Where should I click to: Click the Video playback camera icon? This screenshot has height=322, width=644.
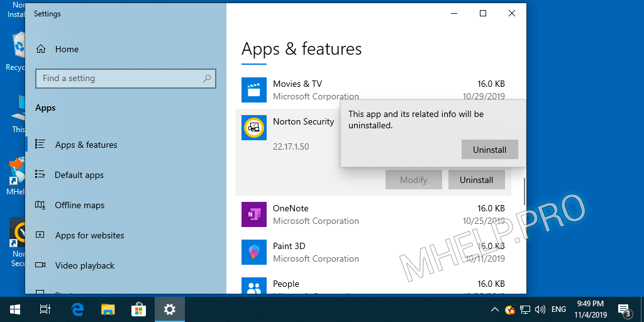[40, 265]
